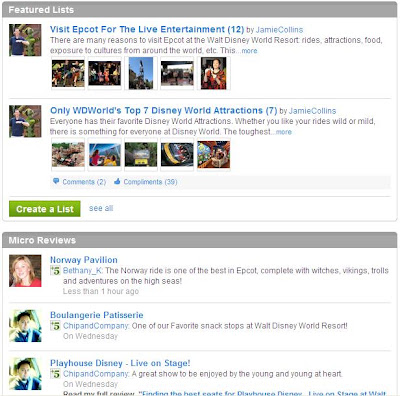
Task: Click JamieCollins avatar beside Top 7 Attractions list
Action: (25, 121)
